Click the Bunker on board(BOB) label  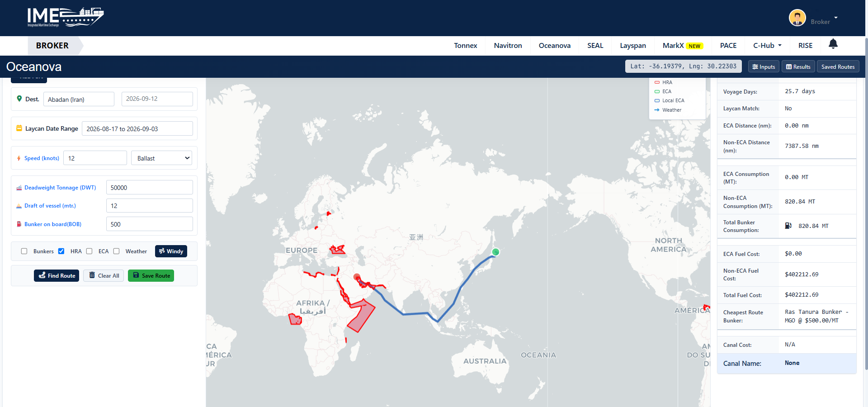tap(53, 224)
